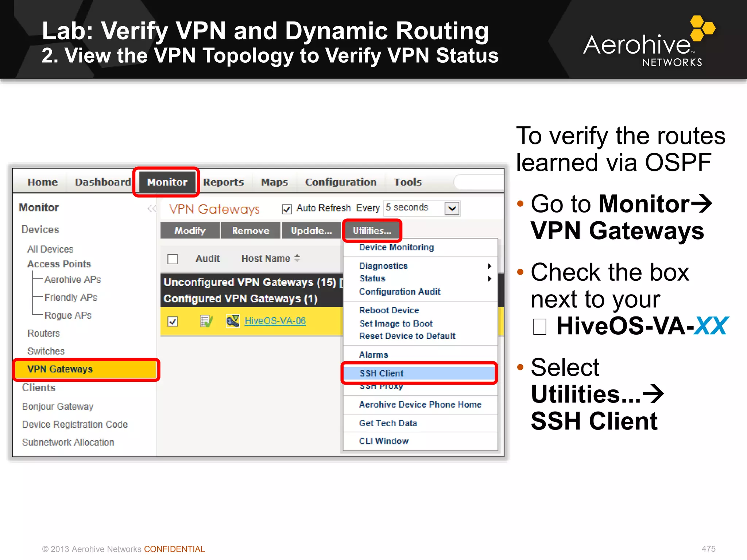Click the Audit column header
The width and height of the screenshot is (747, 560).
(208, 258)
